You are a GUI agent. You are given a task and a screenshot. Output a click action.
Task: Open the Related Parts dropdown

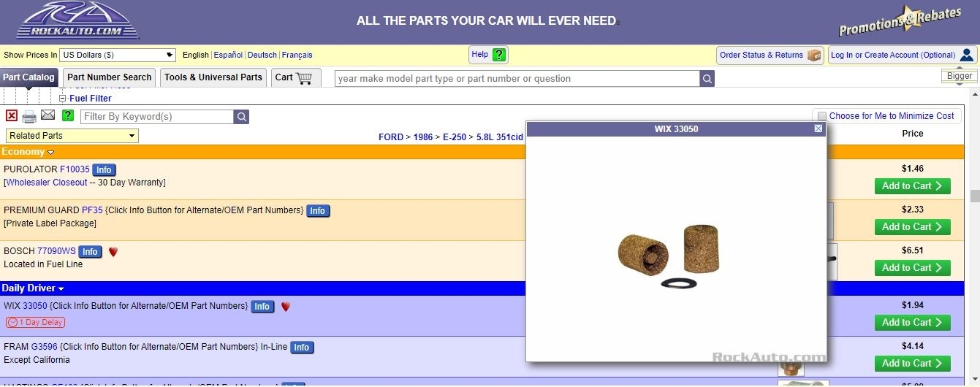[x=72, y=136]
